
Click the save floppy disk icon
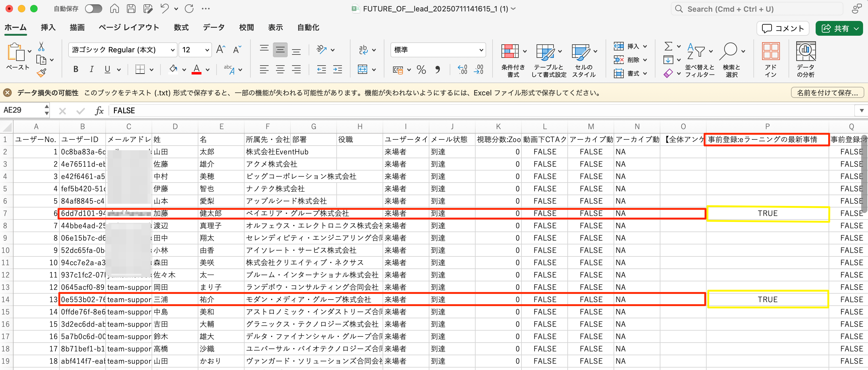(x=131, y=9)
